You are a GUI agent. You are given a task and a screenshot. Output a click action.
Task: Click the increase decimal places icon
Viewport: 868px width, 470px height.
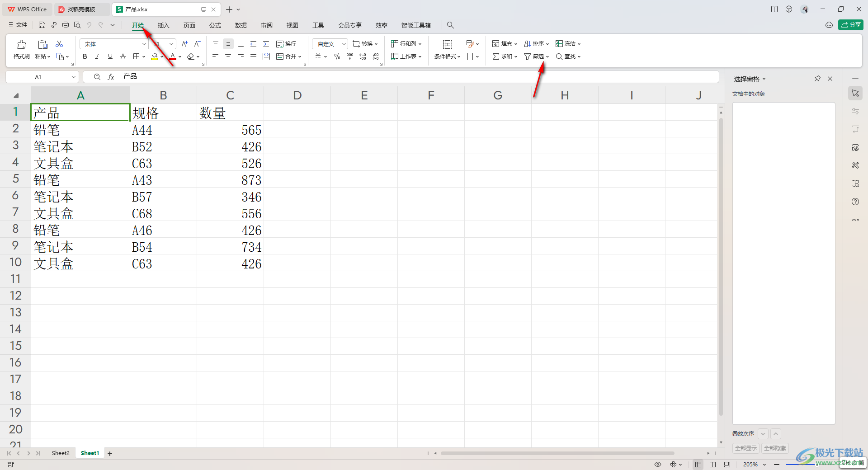coord(363,56)
